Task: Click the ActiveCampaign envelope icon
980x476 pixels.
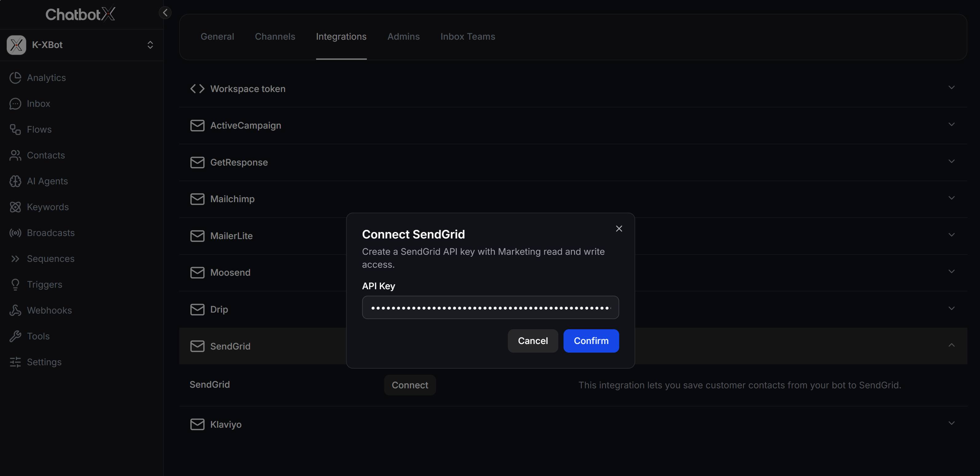Action: pos(197,126)
